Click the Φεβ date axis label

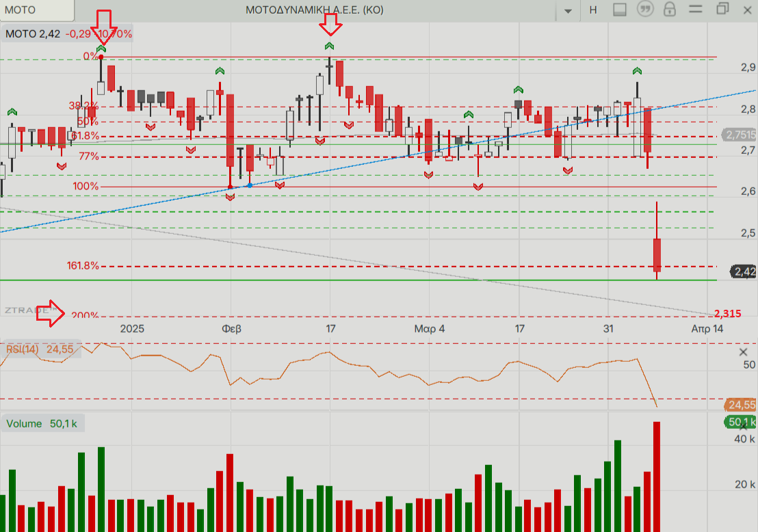231,329
